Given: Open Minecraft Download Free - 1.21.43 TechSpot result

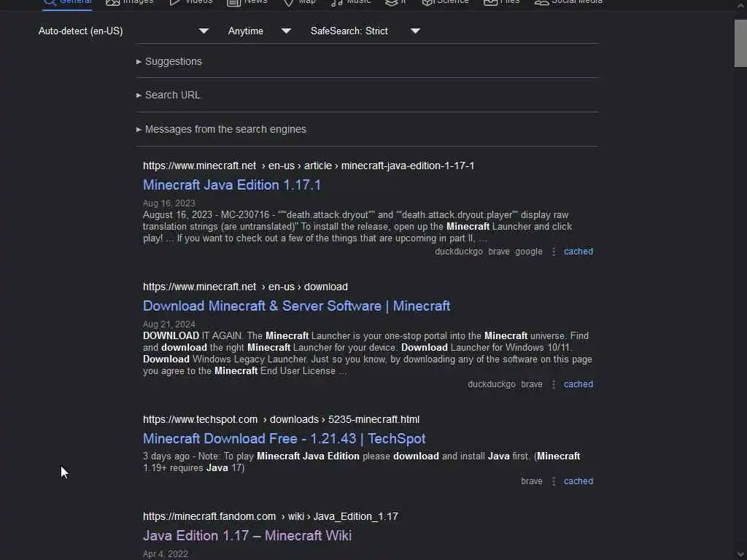Looking at the screenshot, I should pyautogui.click(x=284, y=438).
